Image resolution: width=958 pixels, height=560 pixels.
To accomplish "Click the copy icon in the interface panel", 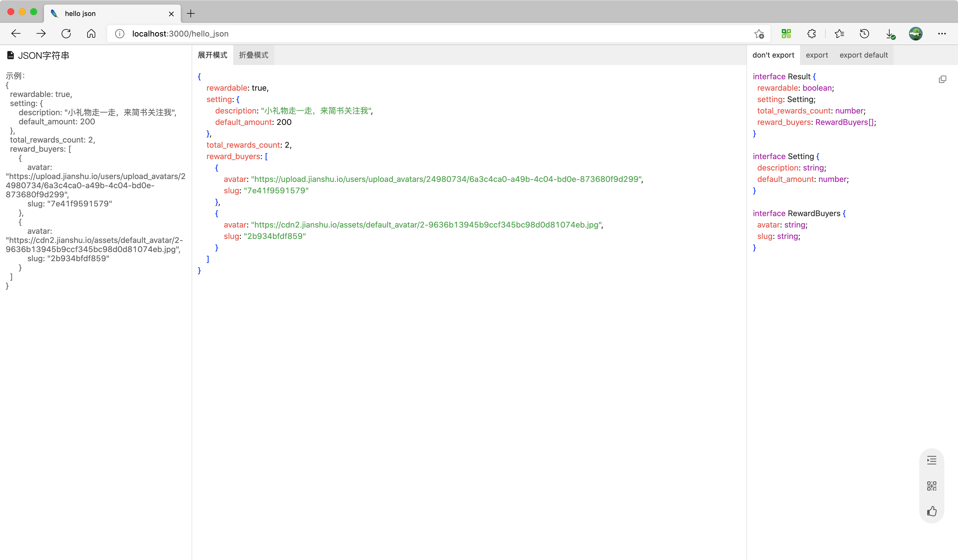I will [x=942, y=79].
